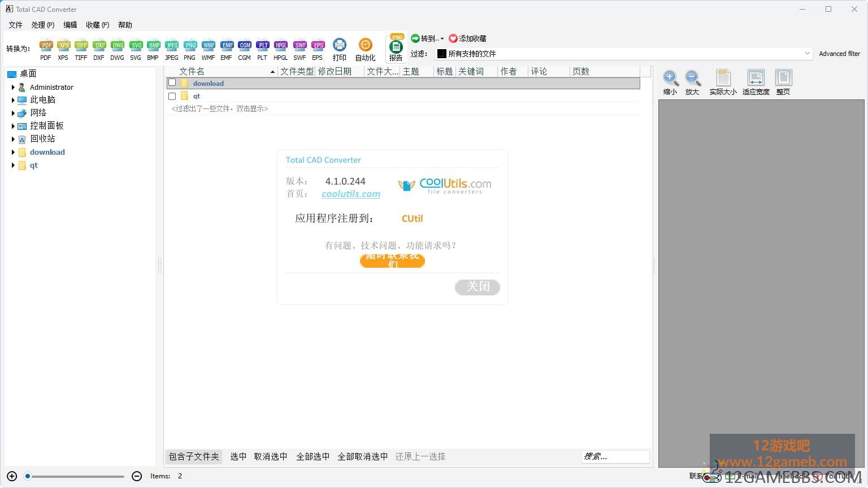
Task: Open the 收藏 menu
Action: (x=97, y=25)
